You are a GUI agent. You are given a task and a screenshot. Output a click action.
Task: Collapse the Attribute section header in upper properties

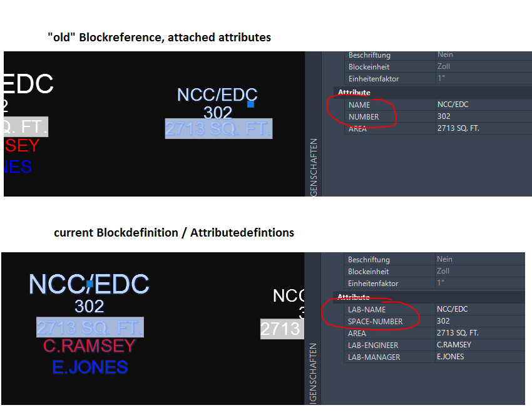pos(354,92)
